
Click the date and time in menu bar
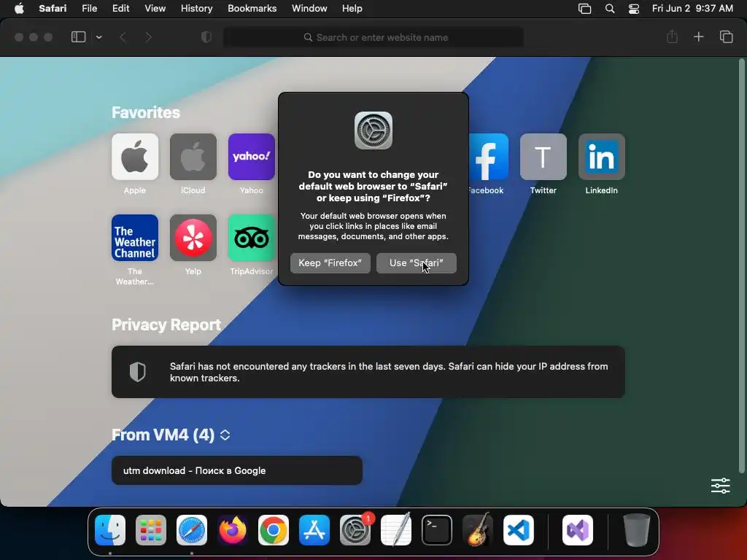pyautogui.click(x=692, y=9)
